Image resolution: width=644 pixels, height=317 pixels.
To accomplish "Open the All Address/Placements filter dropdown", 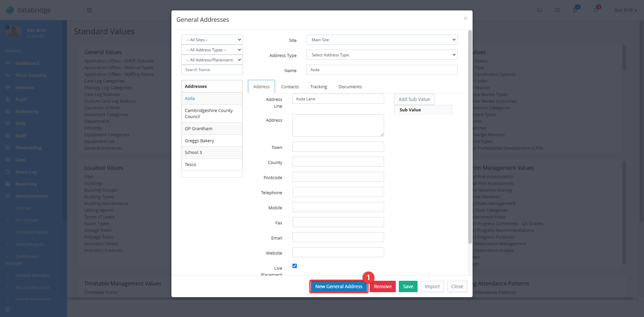I will (x=212, y=60).
